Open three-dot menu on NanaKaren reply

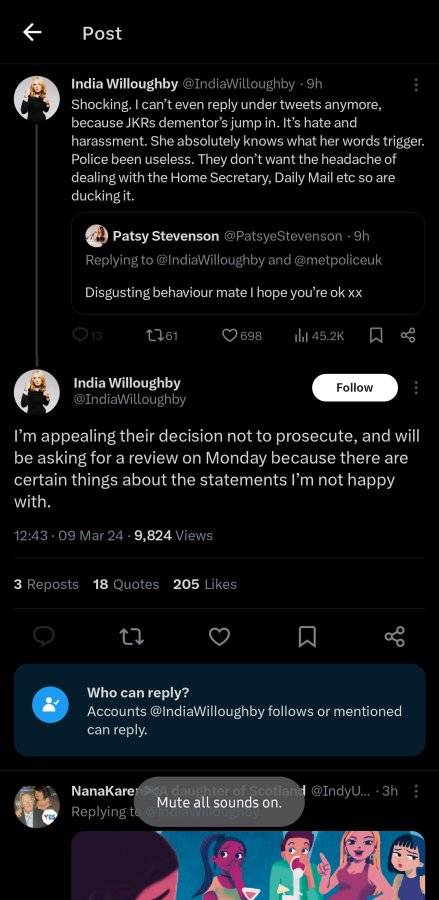[416, 791]
